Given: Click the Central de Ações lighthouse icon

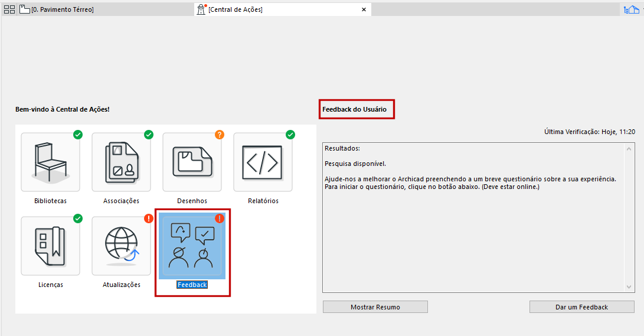Looking at the screenshot, I should tap(201, 9).
